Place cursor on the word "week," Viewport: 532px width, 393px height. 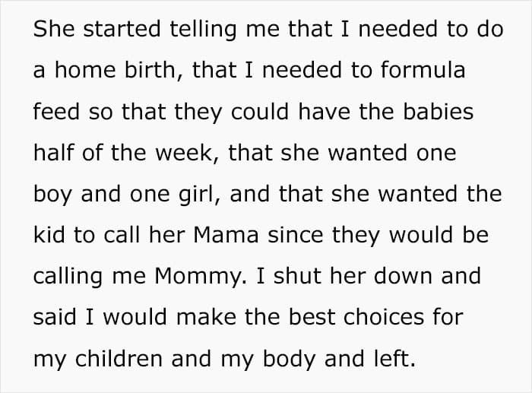187,153
